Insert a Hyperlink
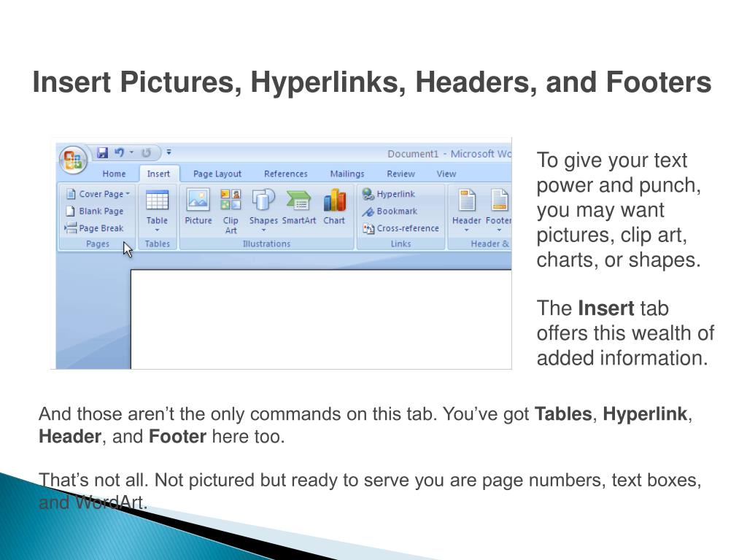The width and height of the screenshot is (747, 560). 388,194
